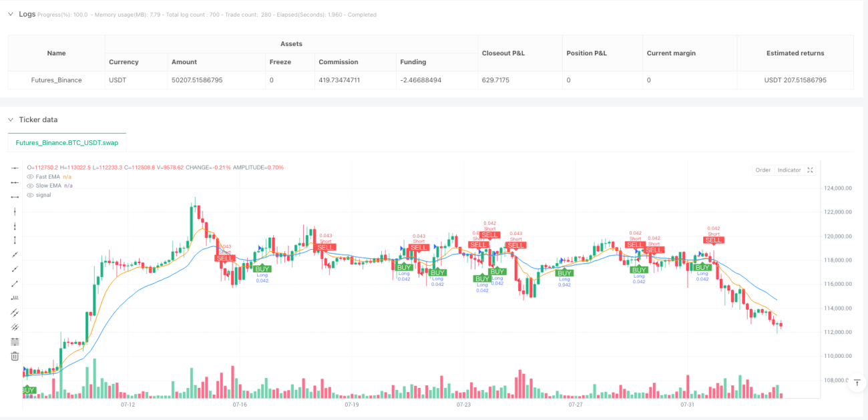Click the Indicator button on chart

tap(789, 170)
